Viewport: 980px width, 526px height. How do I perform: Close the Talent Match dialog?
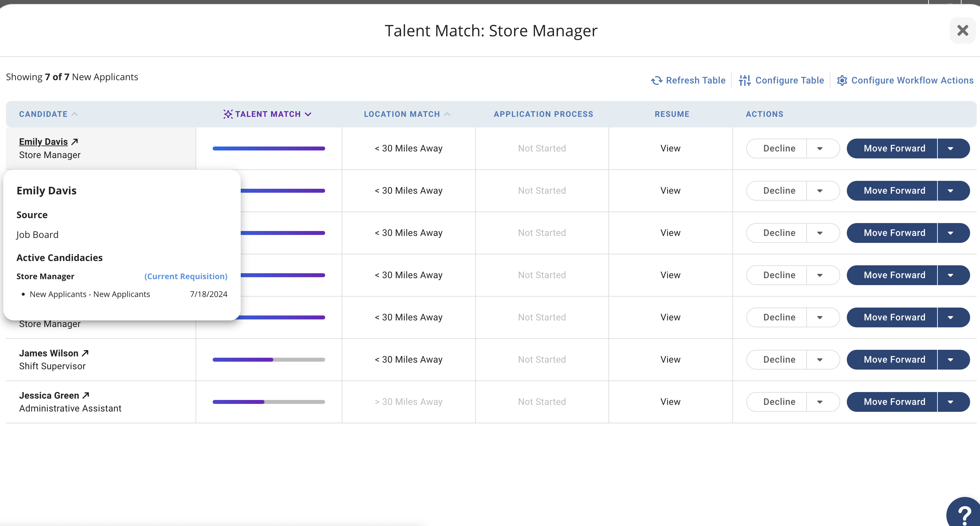[963, 30]
